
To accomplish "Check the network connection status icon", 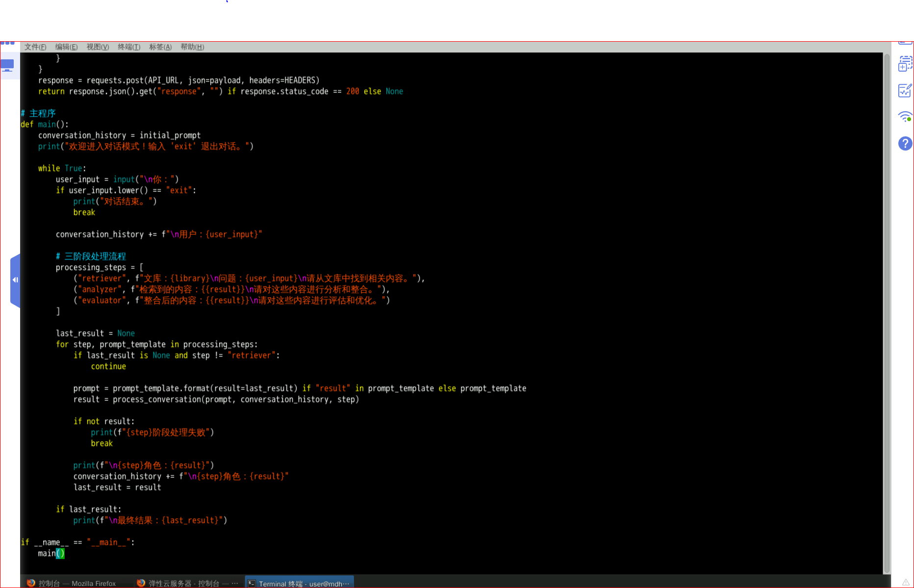I will point(905,117).
